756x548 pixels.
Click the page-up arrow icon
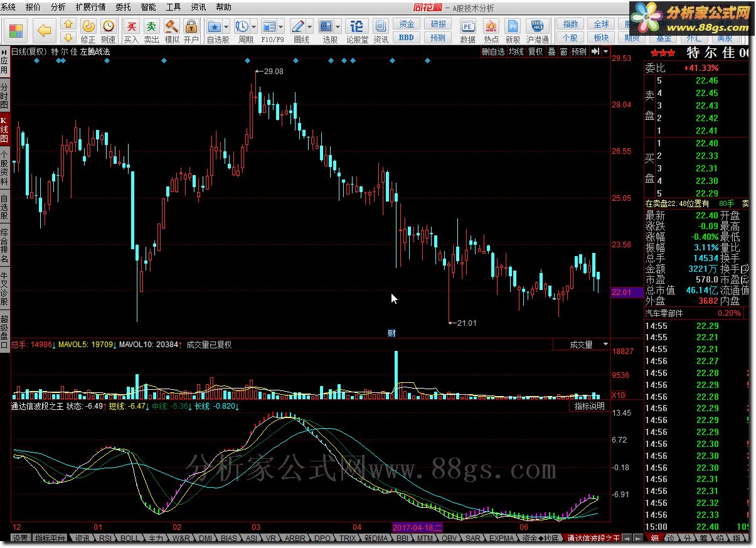(68, 24)
